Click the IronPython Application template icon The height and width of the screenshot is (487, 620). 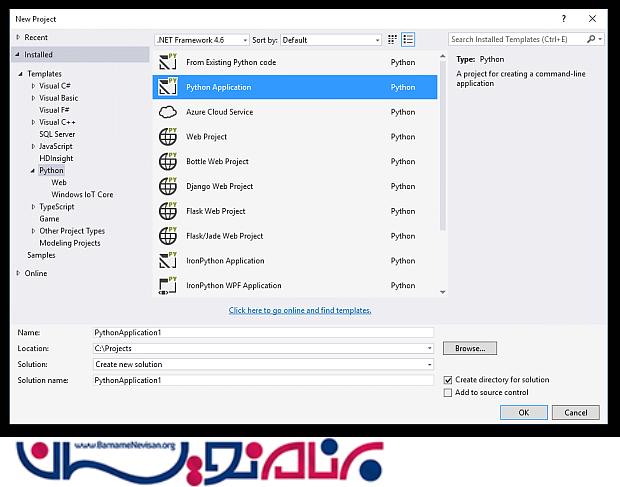(168, 260)
